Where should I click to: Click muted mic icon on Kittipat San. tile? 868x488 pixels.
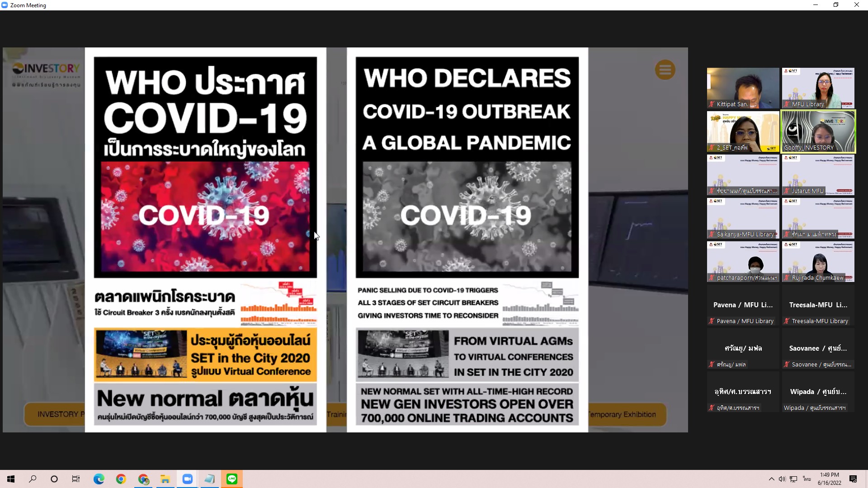(x=712, y=104)
